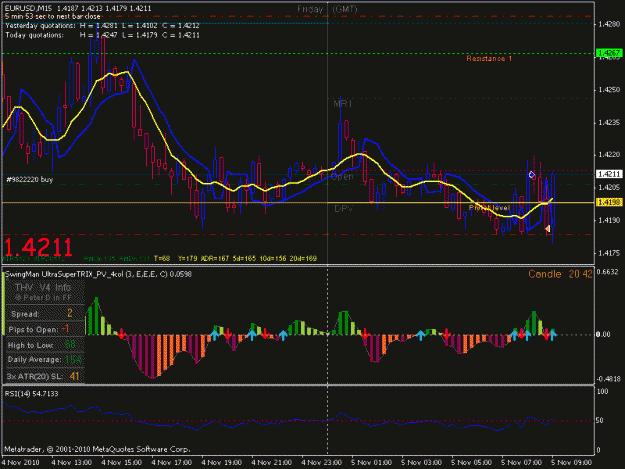Viewport: 625px width, 469px height.
Task: Click the '4 Nov 23:00' time axis label
Action: tap(321, 463)
